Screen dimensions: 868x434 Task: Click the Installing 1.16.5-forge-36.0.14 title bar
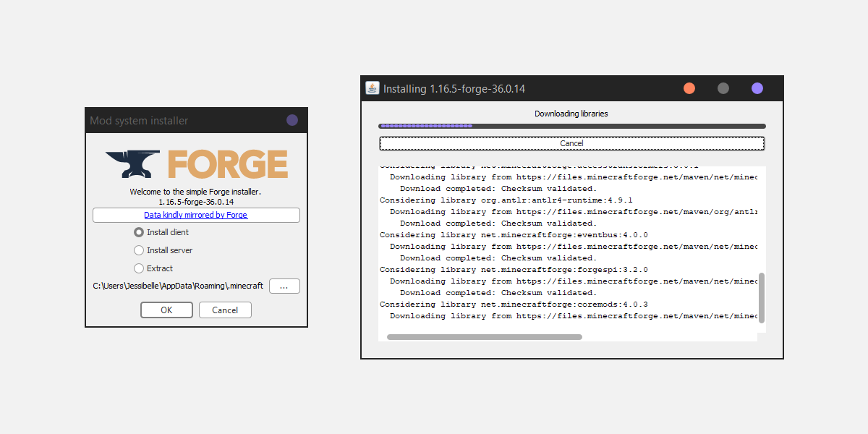click(x=506, y=88)
